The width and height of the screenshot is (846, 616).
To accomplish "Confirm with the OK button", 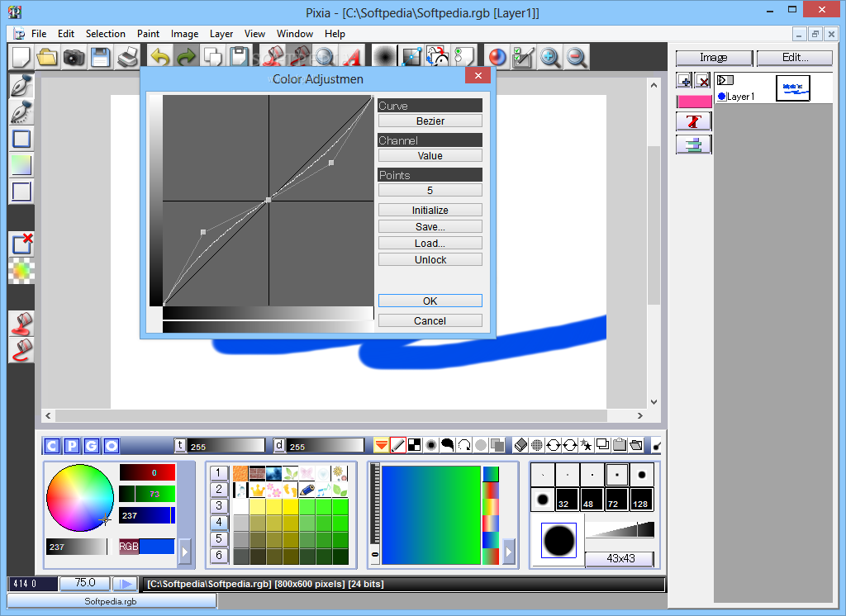I will click(x=430, y=301).
